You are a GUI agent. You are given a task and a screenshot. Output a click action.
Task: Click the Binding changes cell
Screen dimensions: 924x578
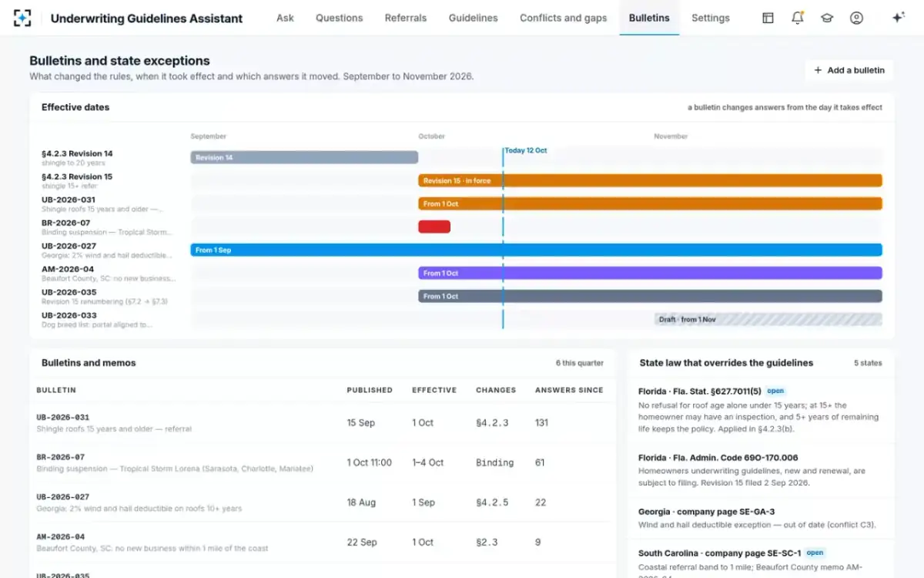point(494,462)
